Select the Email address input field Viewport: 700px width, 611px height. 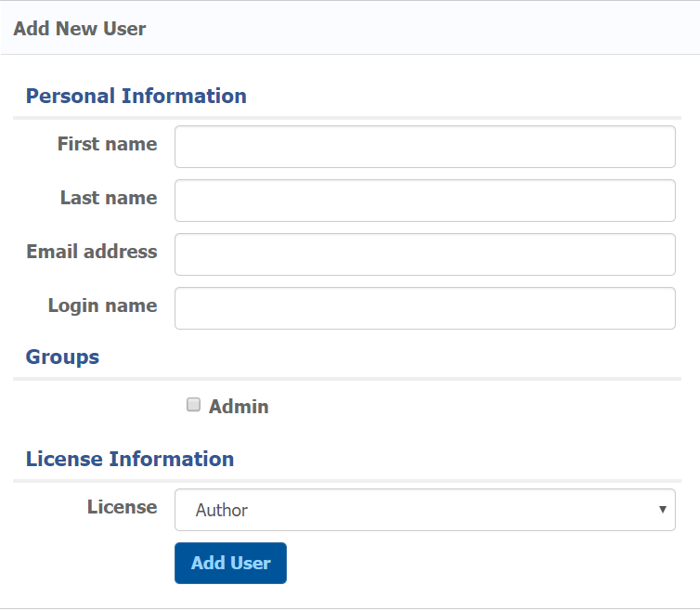coord(424,254)
